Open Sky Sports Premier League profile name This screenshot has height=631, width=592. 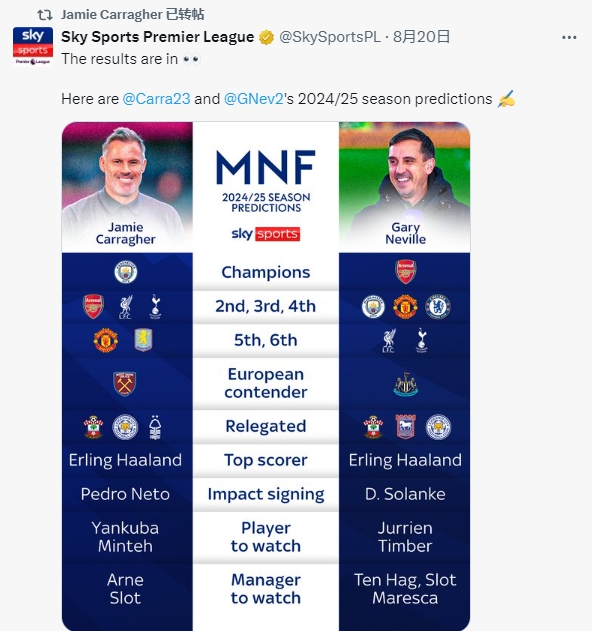157,37
